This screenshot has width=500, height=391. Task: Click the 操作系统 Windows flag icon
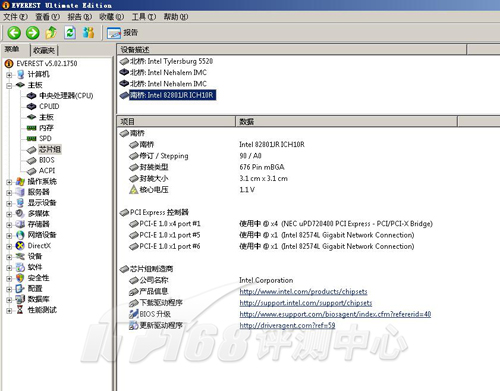pos(20,182)
